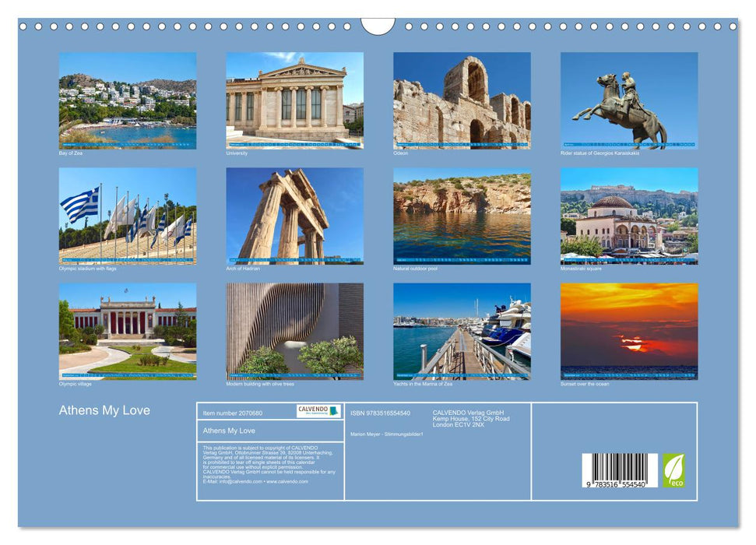Click the Natural outdoor pool thumbnail
The height and width of the screenshot is (545, 756).
point(459,218)
